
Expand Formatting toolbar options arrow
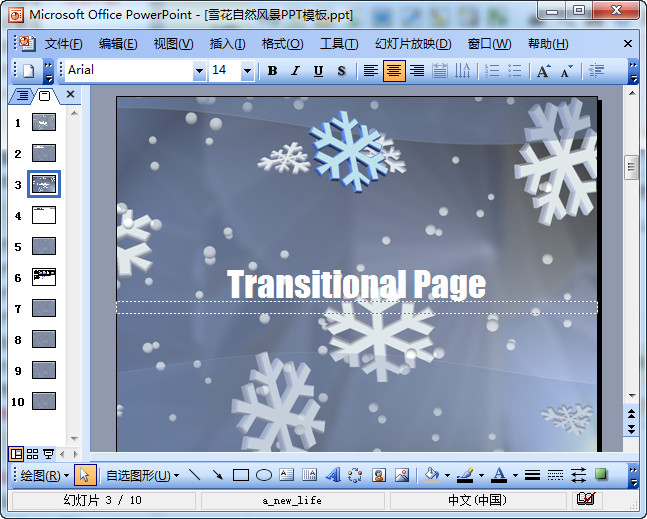pos(633,71)
